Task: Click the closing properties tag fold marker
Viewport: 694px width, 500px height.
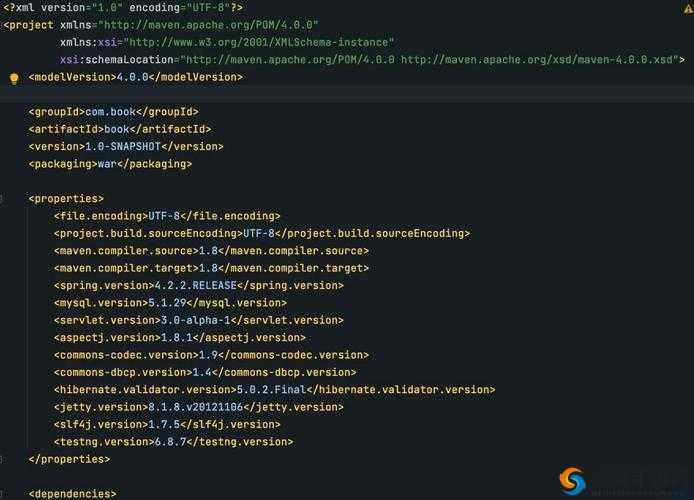Action: pos(1,459)
